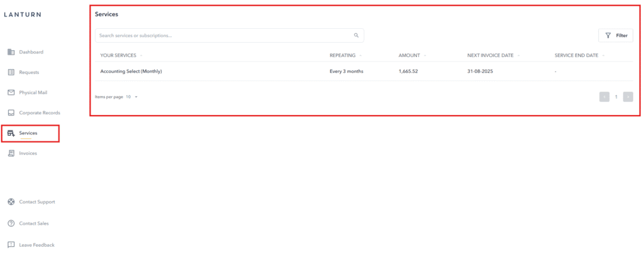Go to the Invoices page
644x253 pixels.
(x=28, y=153)
